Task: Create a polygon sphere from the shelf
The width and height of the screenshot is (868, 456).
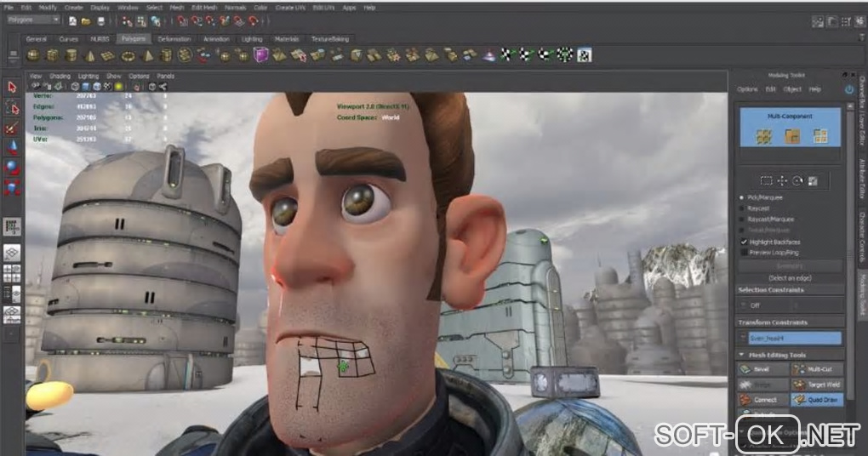Action: point(34,55)
